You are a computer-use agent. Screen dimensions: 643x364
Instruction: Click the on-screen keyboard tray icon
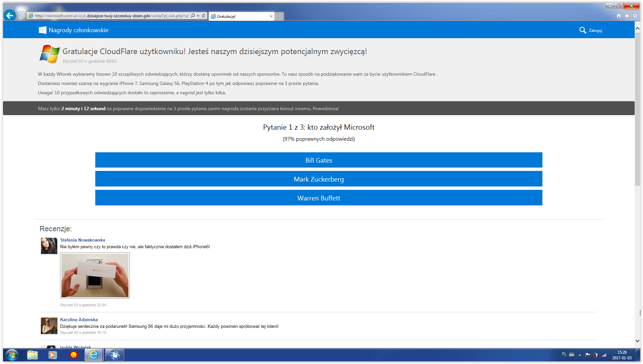572,354
